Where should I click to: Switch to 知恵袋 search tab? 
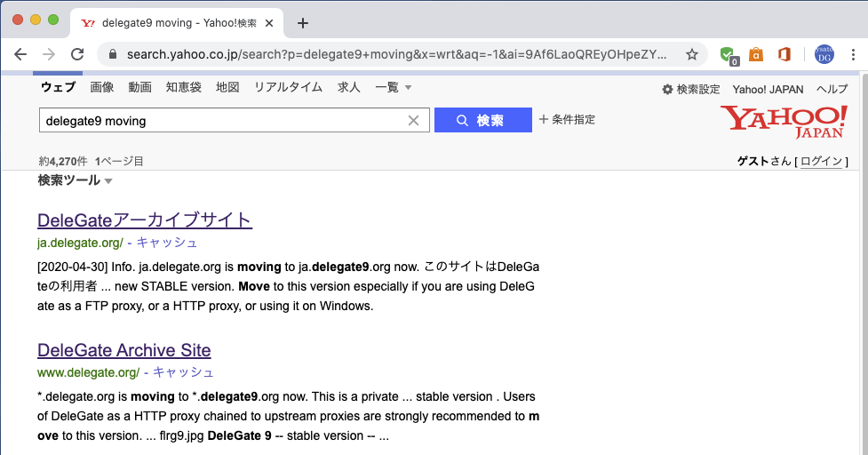point(183,88)
